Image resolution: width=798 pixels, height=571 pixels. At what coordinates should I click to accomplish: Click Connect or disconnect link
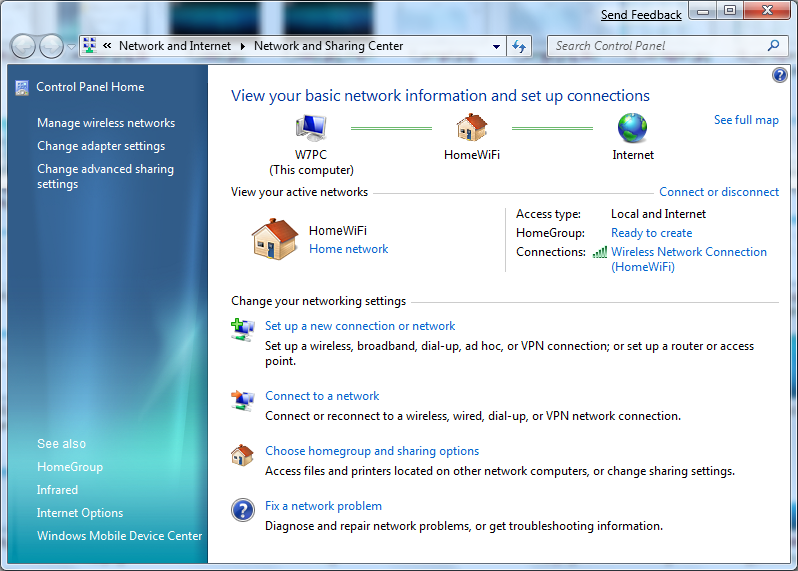pos(719,192)
